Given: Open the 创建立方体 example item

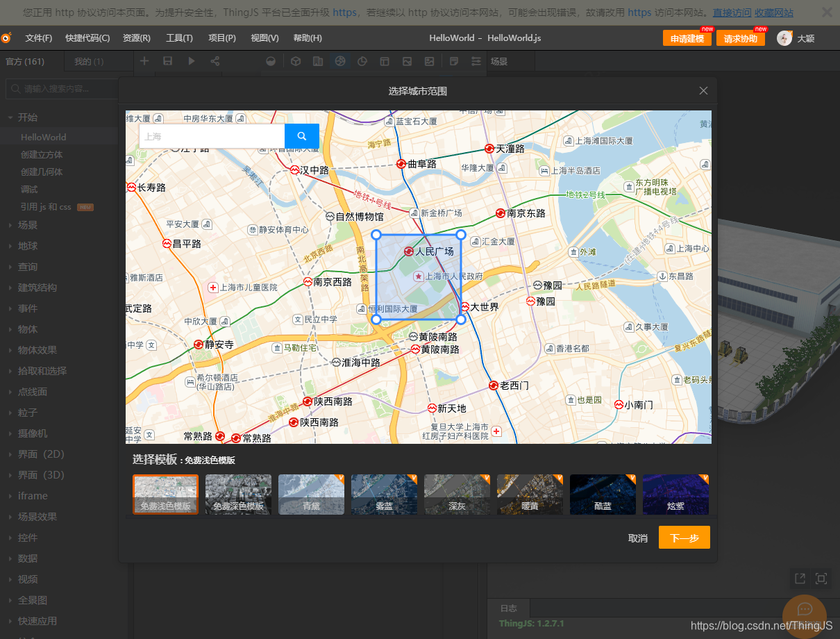Looking at the screenshot, I should pyautogui.click(x=42, y=154).
